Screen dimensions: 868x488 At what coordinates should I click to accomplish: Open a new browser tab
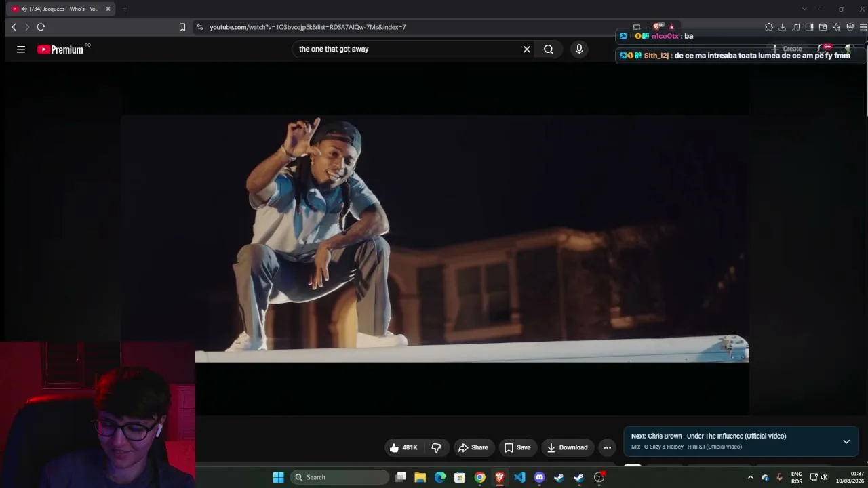point(125,9)
